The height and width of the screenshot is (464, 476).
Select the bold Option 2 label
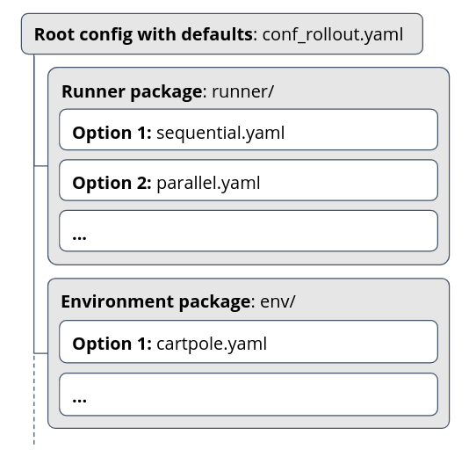pos(112,183)
